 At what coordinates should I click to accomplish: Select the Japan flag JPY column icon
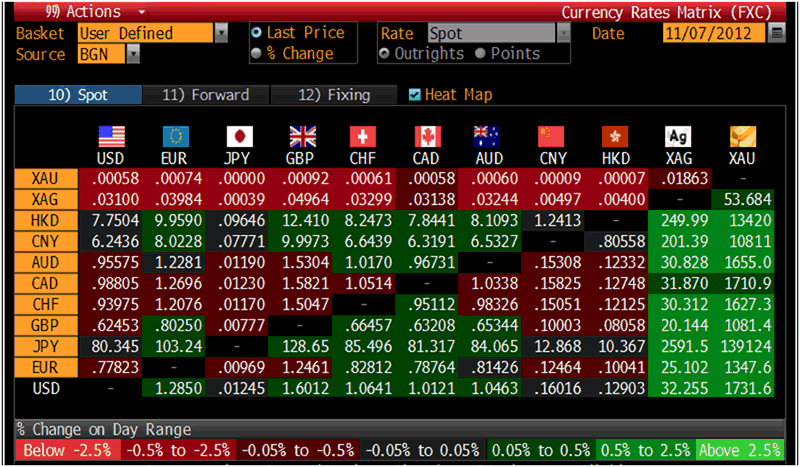coord(237,137)
